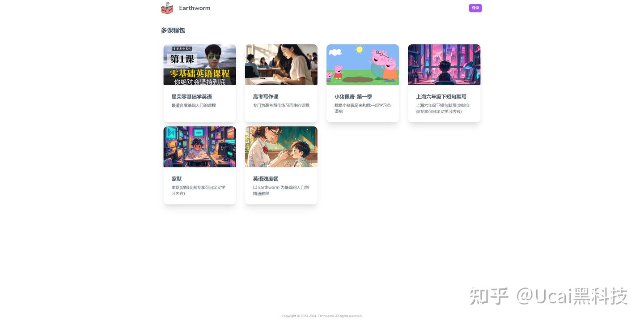The width and height of the screenshot is (644, 322).
Task: Click the 多课程包 section heading
Action: [x=173, y=30]
